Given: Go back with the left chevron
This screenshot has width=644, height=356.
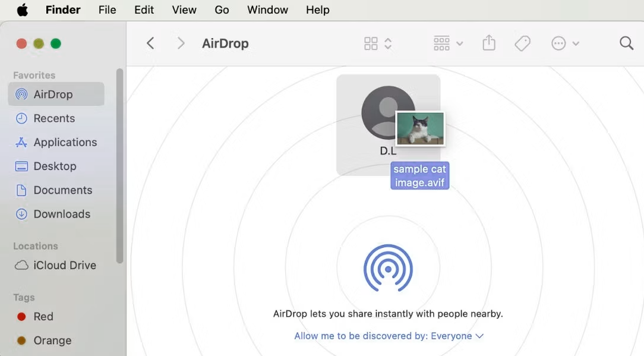Looking at the screenshot, I should 150,43.
